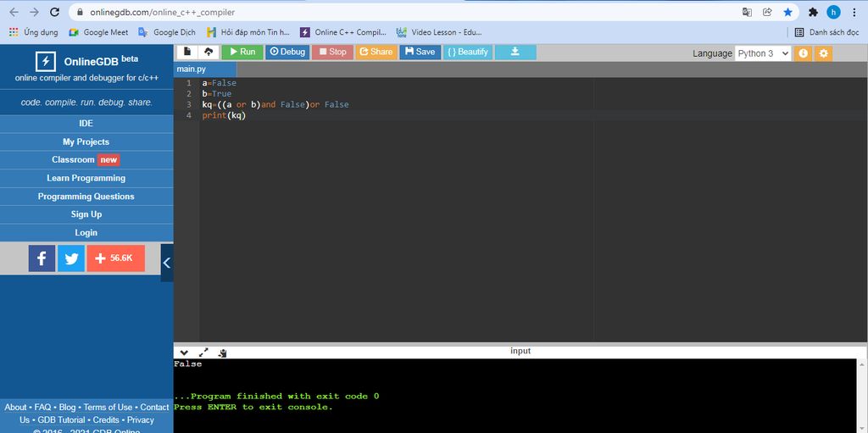Screen dimensions: 868x433
Task: Click code line print(kq)
Action: pyautogui.click(x=224, y=115)
